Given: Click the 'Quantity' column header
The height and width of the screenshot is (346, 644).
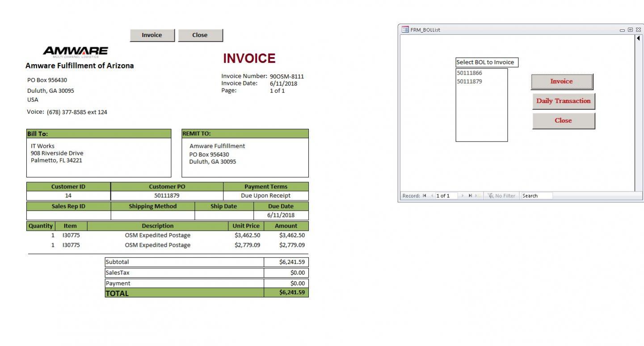Looking at the screenshot, I should tap(40, 226).
